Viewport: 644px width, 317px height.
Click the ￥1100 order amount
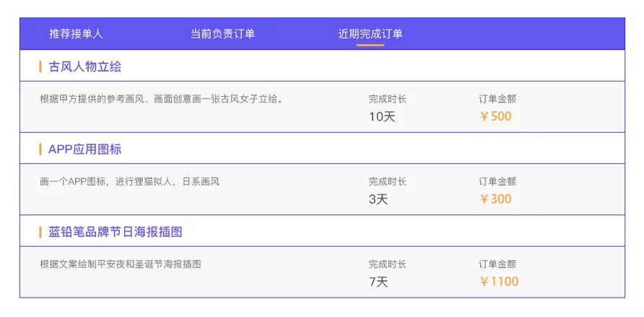point(499,282)
